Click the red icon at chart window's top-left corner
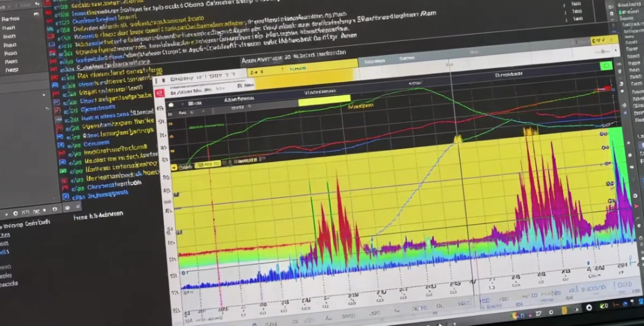644x326 pixels. tap(159, 94)
